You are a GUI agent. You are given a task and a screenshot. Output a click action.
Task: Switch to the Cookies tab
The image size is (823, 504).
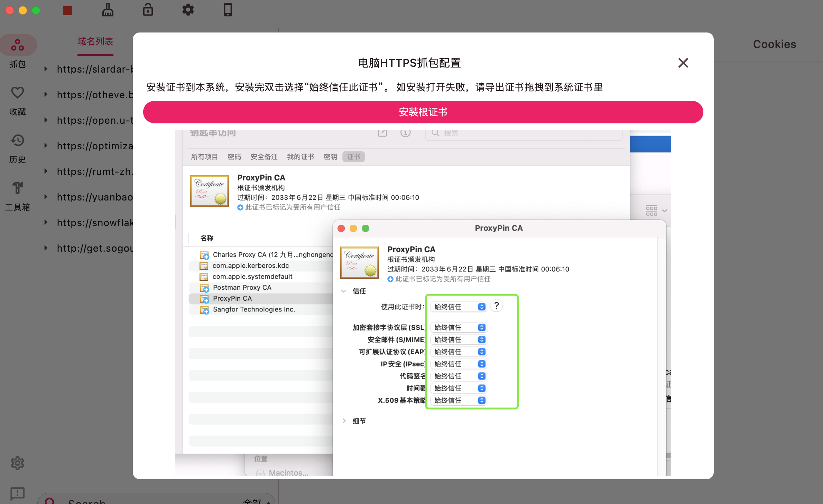[774, 44]
